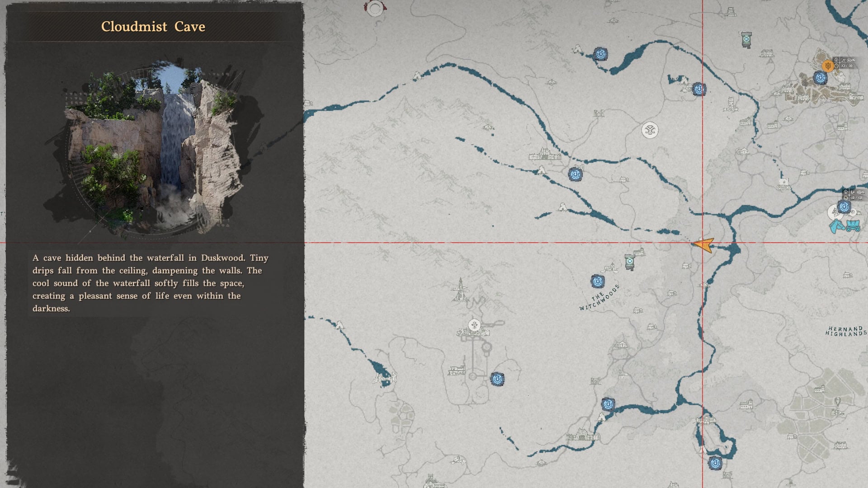Click the fast travel point near the northern river
Image resolution: width=868 pixels, height=488 pixels.
coord(600,53)
